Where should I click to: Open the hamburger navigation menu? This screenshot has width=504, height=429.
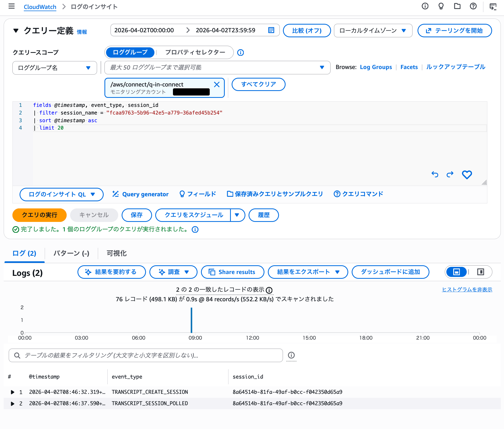pyautogui.click(x=11, y=6)
